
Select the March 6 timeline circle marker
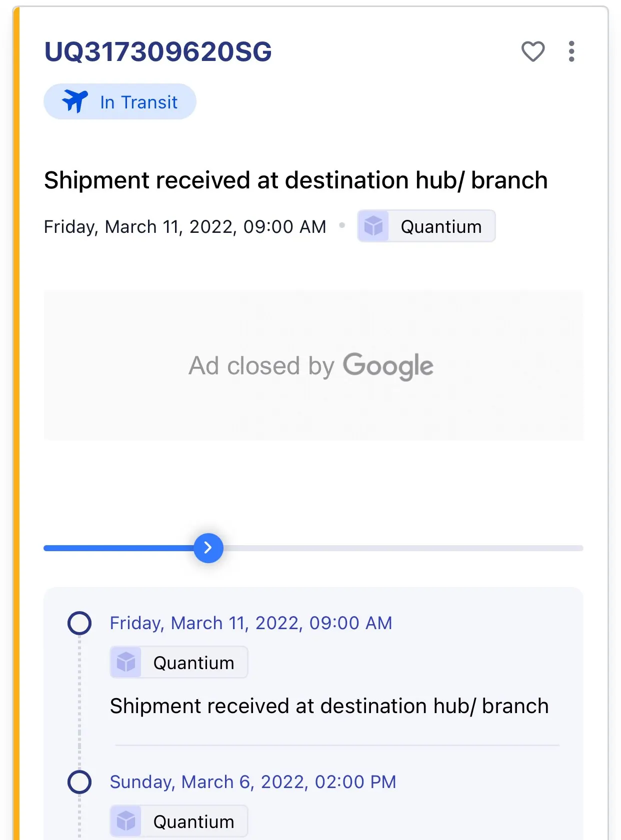point(79,782)
